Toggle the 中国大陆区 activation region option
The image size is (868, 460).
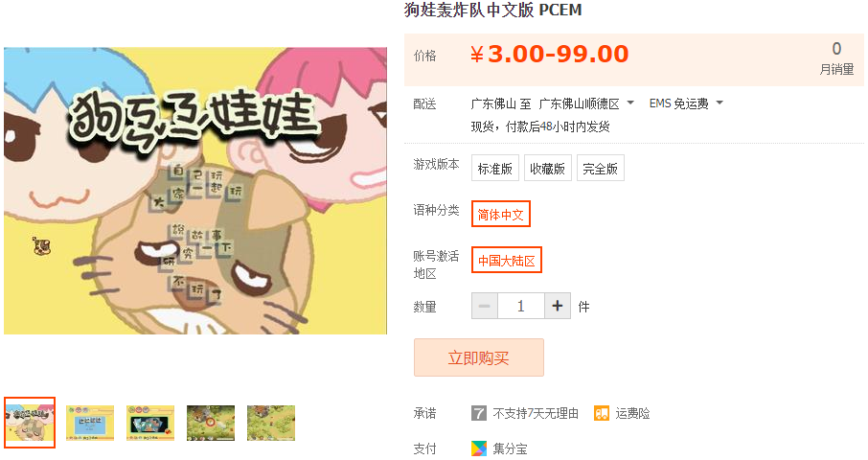tap(507, 260)
